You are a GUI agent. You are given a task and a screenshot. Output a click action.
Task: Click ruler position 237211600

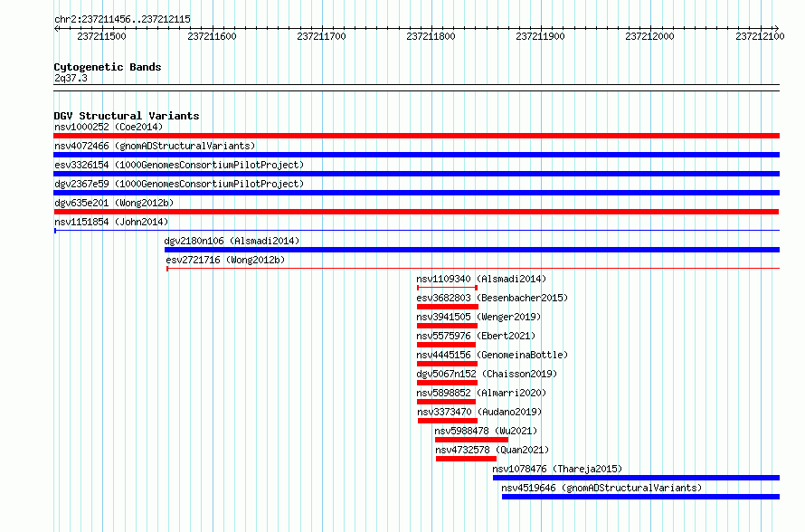click(x=212, y=36)
